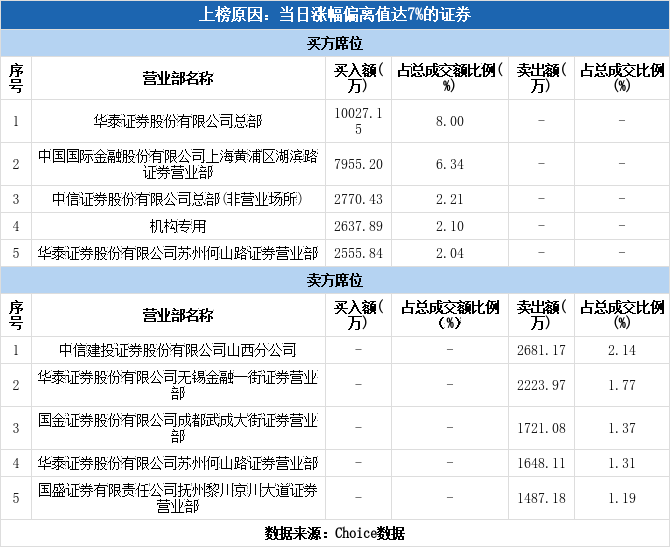Viewport: 670px width, 547px height.
Task: Select the 机构专用 row
Action: [x=178, y=226]
